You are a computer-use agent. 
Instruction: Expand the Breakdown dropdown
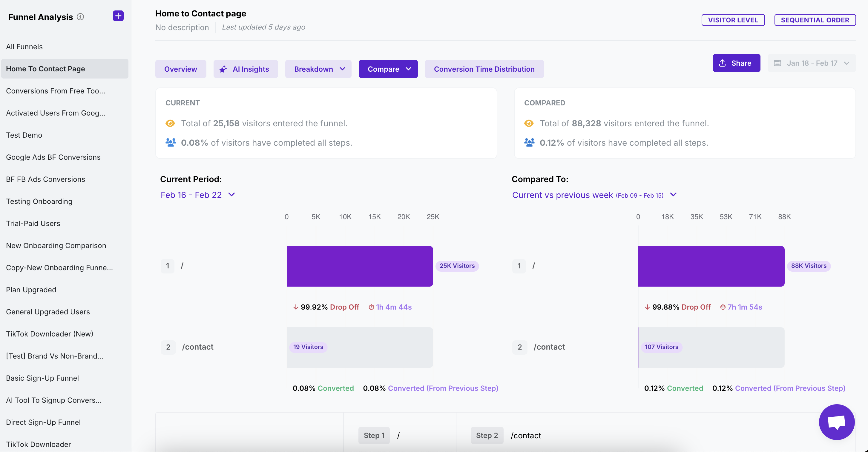click(318, 69)
